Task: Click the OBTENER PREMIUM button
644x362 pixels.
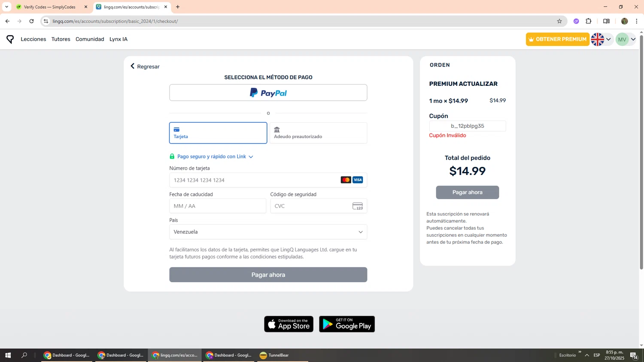Action: point(557,39)
